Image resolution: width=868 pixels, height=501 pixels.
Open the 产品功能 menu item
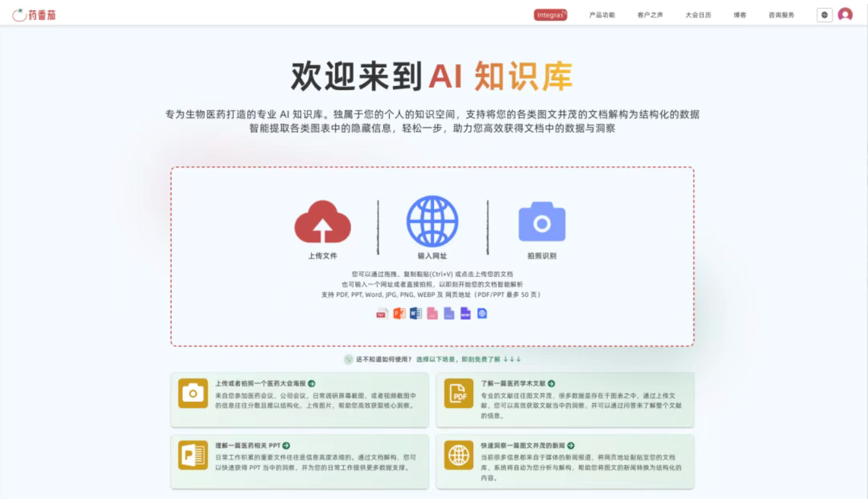pyautogui.click(x=602, y=15)
